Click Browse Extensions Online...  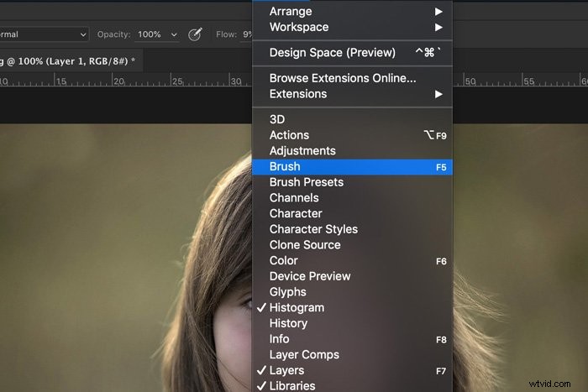pyautogui.click(x=352, y=78)
